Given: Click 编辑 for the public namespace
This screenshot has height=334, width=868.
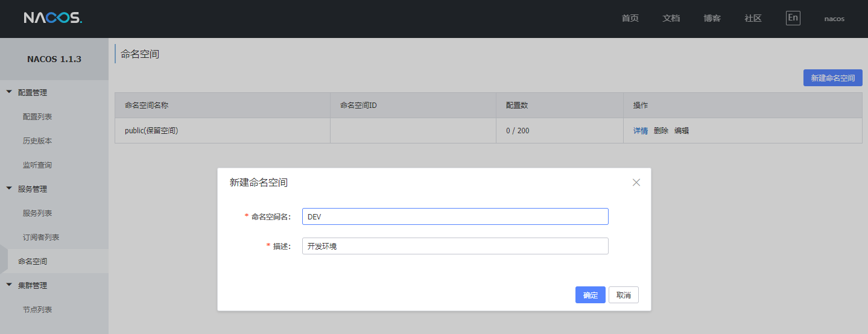Looking at the screenshot, I should point(682,130).
